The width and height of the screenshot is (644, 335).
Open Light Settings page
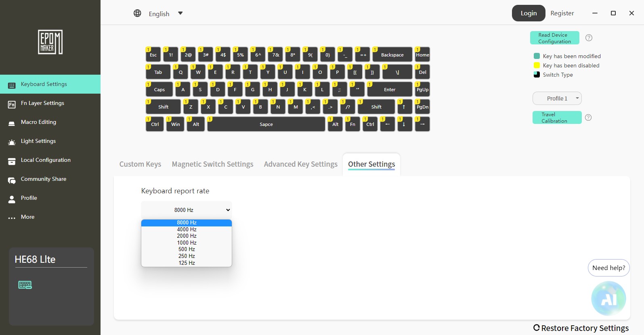[50, 141]
